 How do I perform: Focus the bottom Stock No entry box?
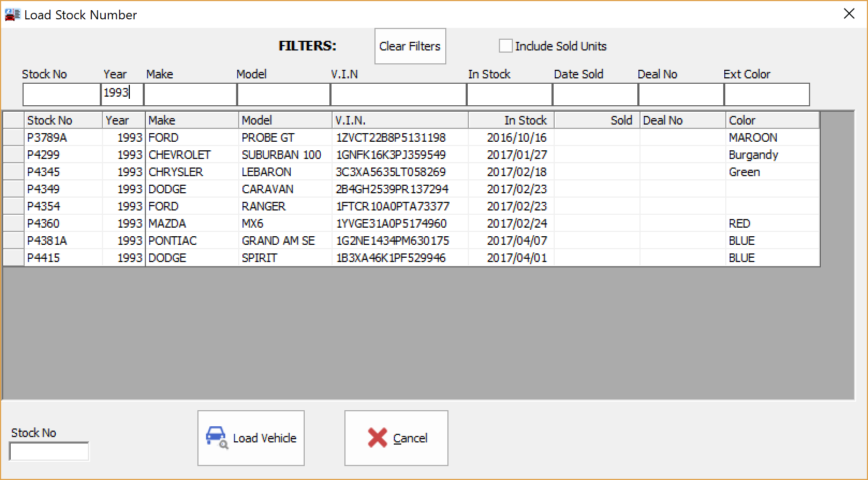click(49, 452)
